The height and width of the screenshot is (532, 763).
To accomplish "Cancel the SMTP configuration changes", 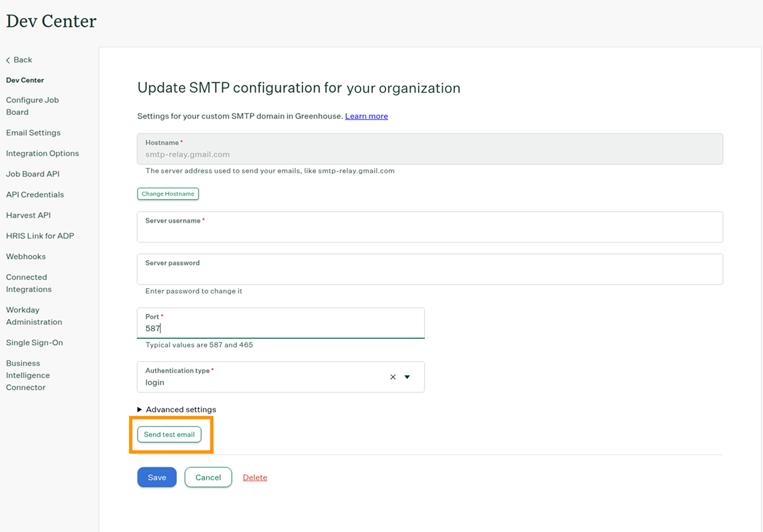I will click(208, 477).
